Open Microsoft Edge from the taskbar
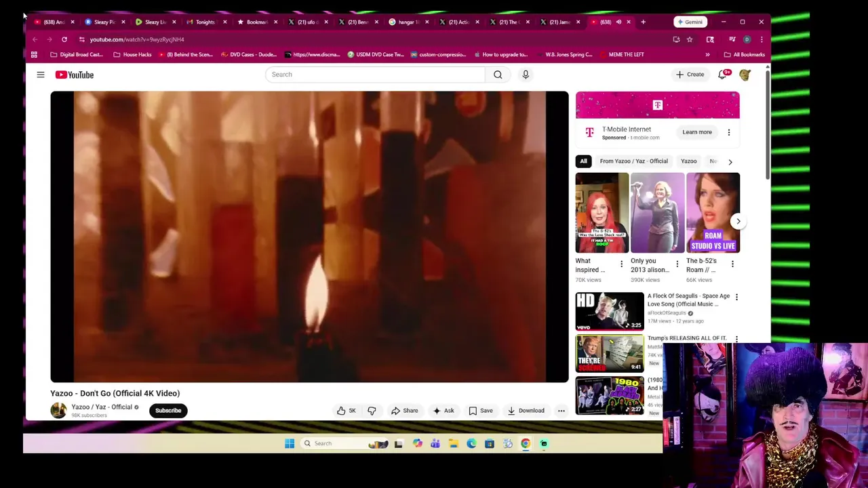The height and width of the screenshot is (488, 868). click(471, 443)
